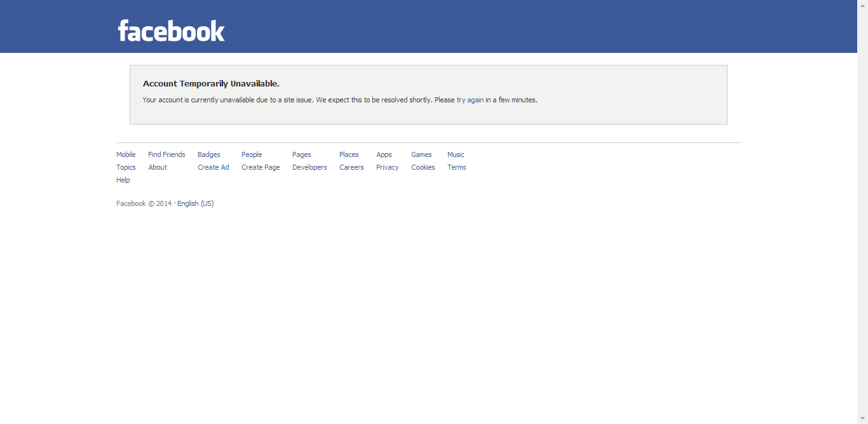The height and width of the screenshot is (424, 868).
Task: Open the About footer link
Action: [x=158, y=167]
